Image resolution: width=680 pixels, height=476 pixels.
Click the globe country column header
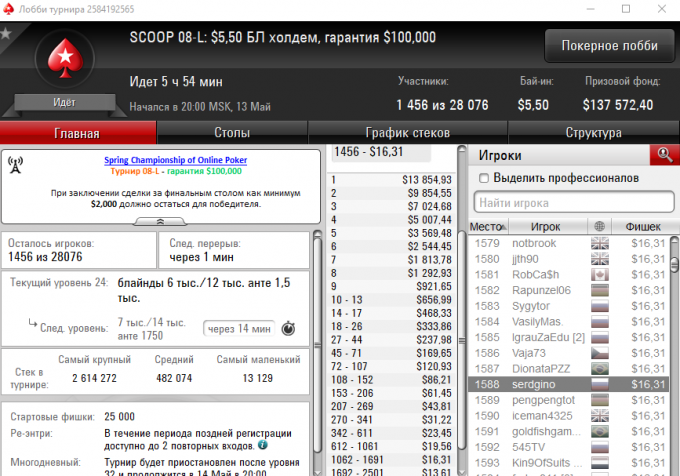point(599,226)
